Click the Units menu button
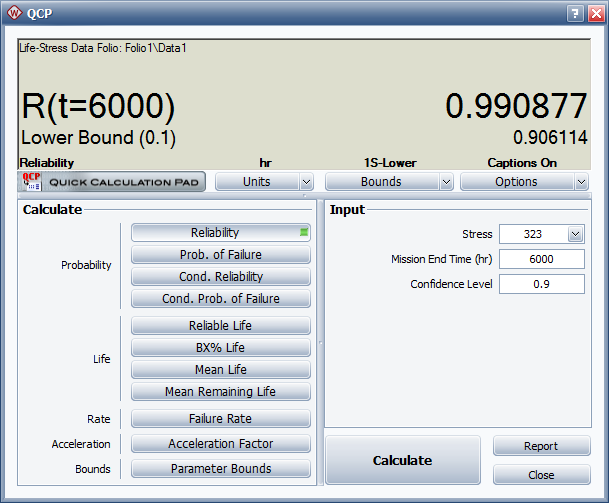This screenshot has width=609, height=503. tap(256, 182)
